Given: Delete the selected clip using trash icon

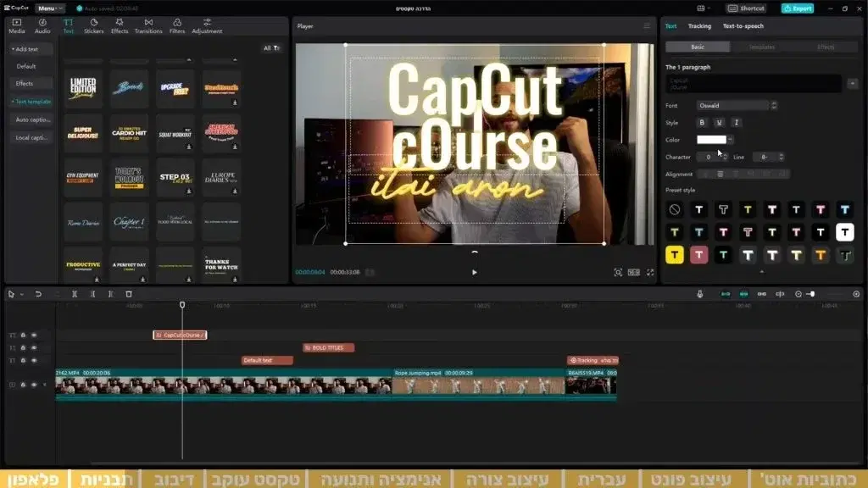Looking at the screenshot, I should (x=129, y=294).
